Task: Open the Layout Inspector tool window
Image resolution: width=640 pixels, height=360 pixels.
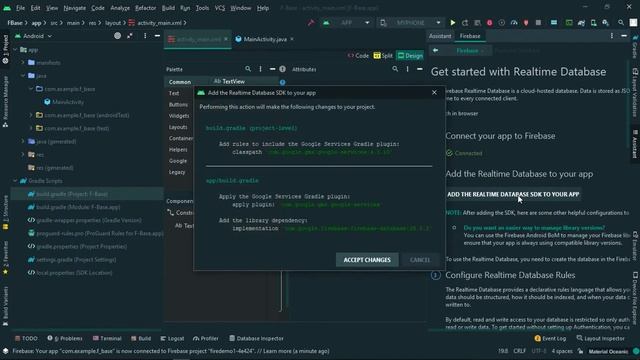Action: [x=600, y=338]
